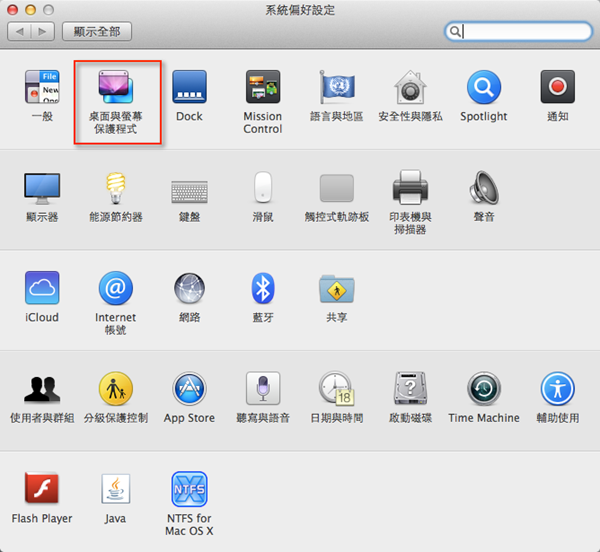Image resolution: width=600 pixels, height=552 pixels.
Task: Go forward with the right arrow button
Action: pyautogui.click(x=42, y=31)
